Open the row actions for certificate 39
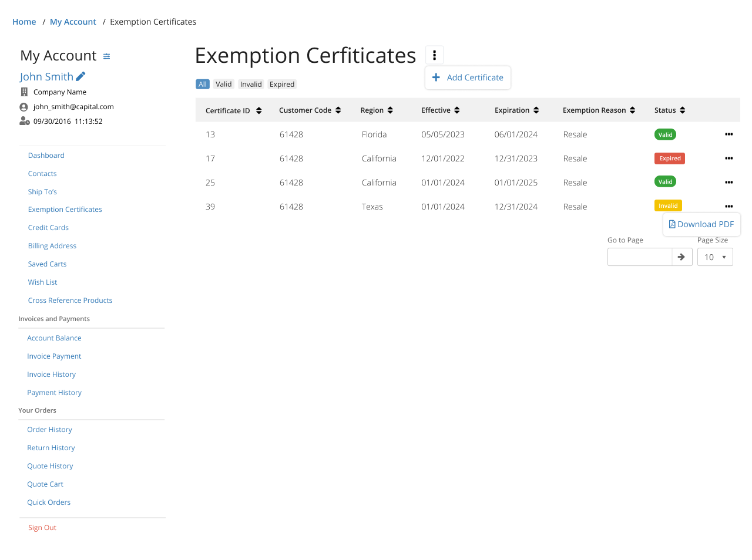Image resolution: width=752 pixels, height=560 pixels. tap(728, 207)
